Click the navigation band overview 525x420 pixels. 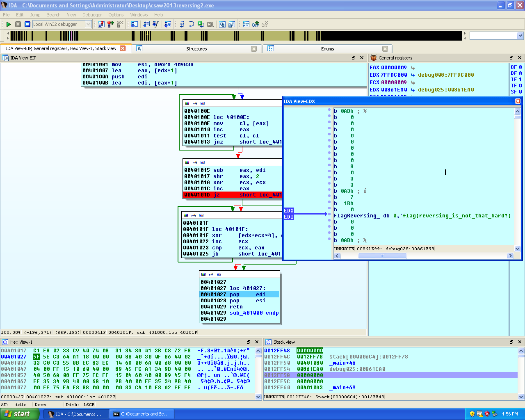pos(236,36)
